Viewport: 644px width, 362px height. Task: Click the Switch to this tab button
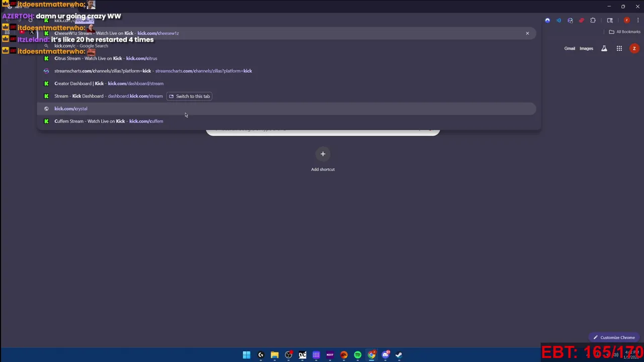[x=189, y=96]
